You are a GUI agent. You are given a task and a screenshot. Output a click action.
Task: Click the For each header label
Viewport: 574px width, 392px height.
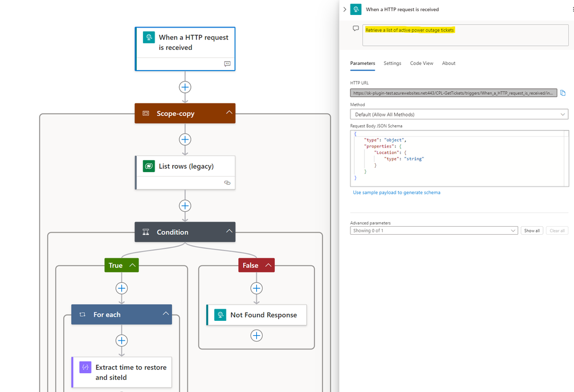(107, 315)
